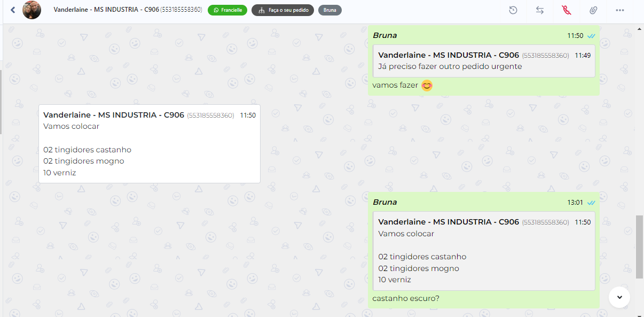Click the quoted 'Vamos colocar' reply in Bruna's message
644x317 pixels.
coord(484,251)
